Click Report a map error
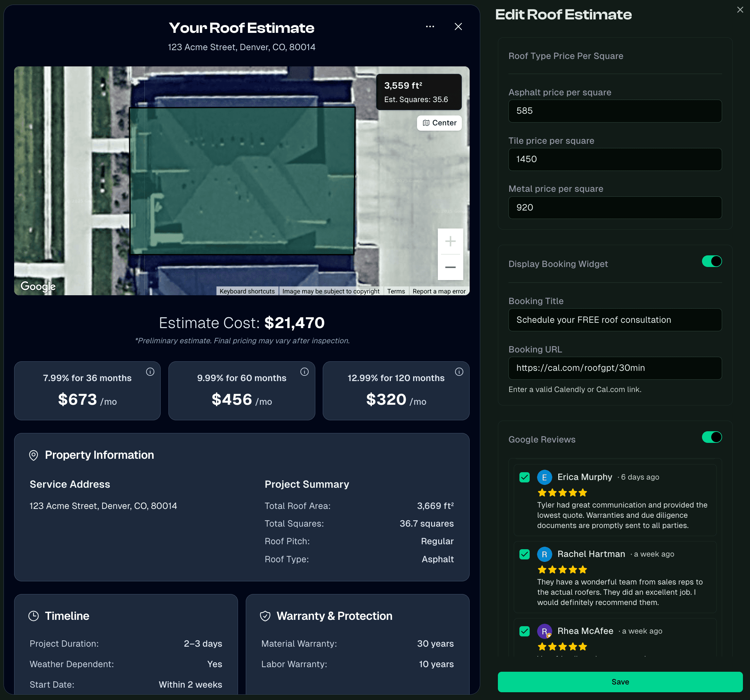Screen dimensions: 750x700 [439, 291]
